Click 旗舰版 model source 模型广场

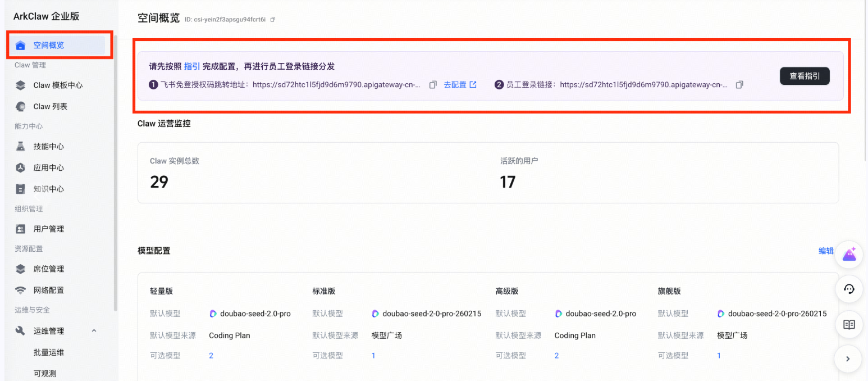coord(732,335)
